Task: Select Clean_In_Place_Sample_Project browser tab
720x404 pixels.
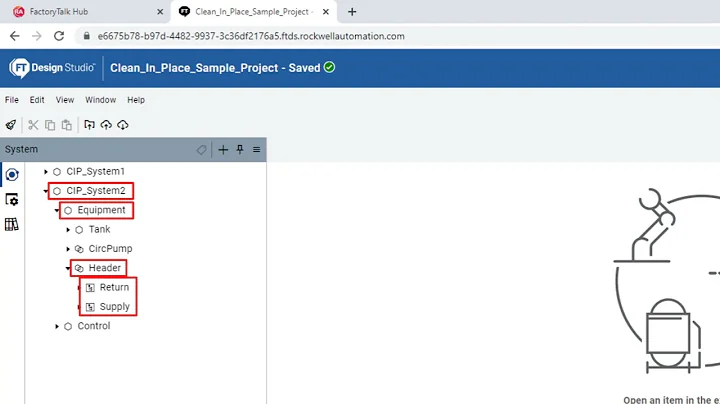Action: pyautogui.click(x=253, y=11)
